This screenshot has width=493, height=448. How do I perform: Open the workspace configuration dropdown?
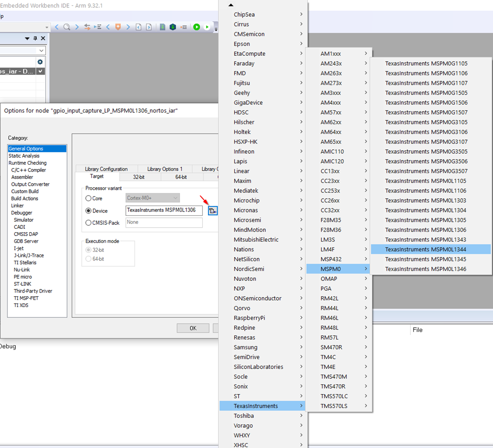(41, 51)
